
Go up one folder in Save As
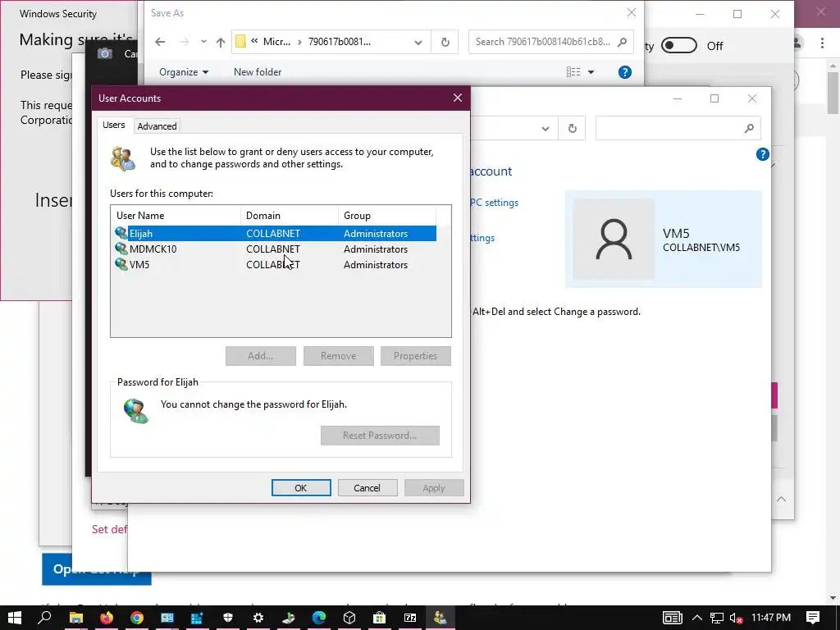click(x=221, y=42)
